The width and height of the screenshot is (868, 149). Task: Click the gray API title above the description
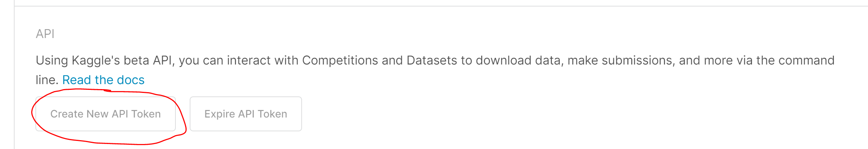(45, 34)
